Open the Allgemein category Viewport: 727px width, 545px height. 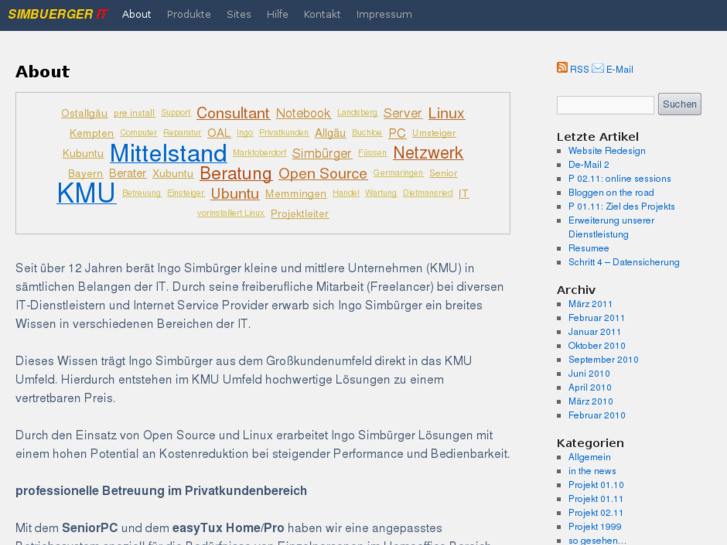point(589,457)
